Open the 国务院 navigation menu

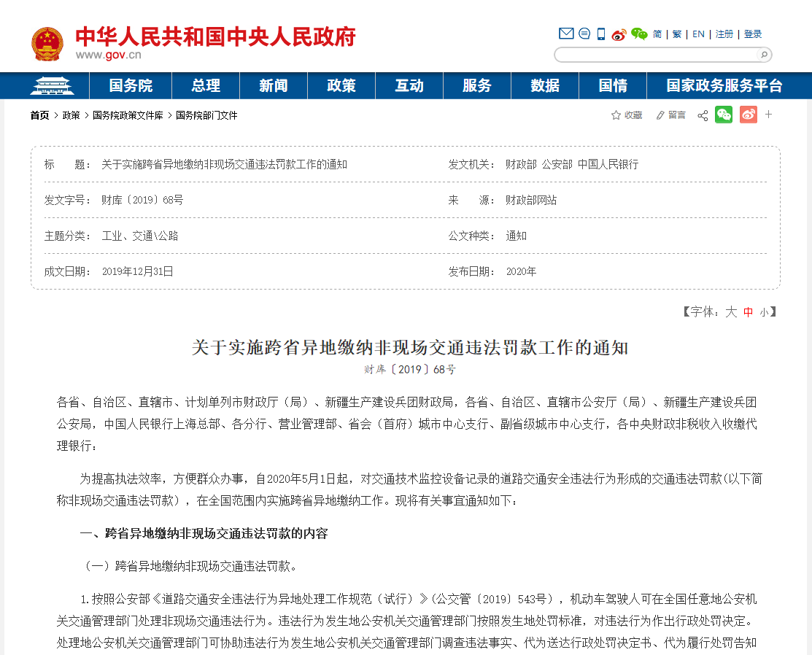(x=131, y=85)
